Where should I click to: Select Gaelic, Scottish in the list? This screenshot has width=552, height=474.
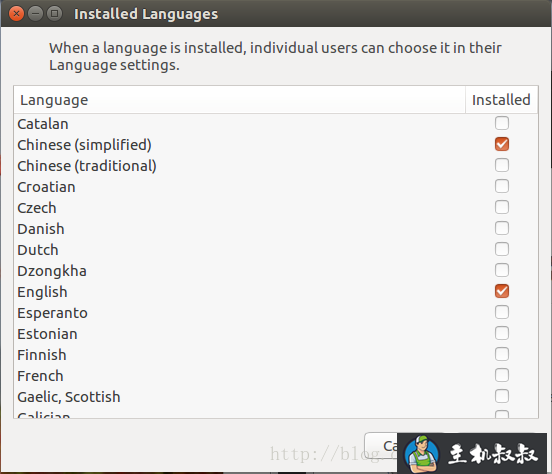tap(276, 397)
